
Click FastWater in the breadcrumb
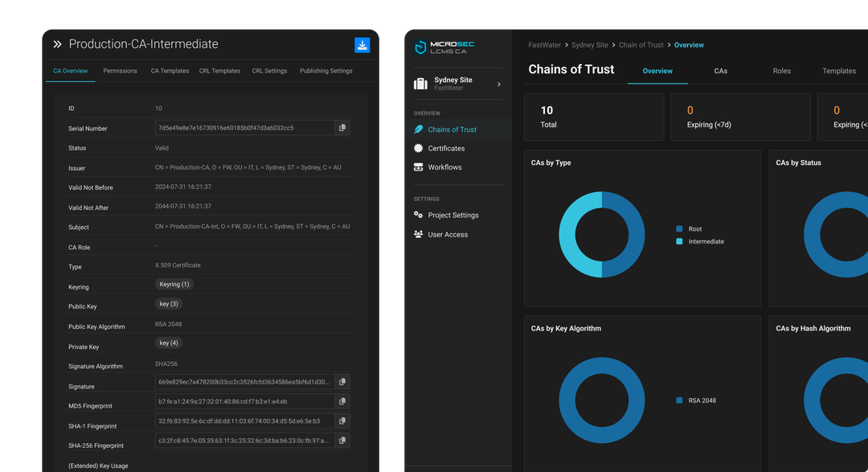coord(544,45)
